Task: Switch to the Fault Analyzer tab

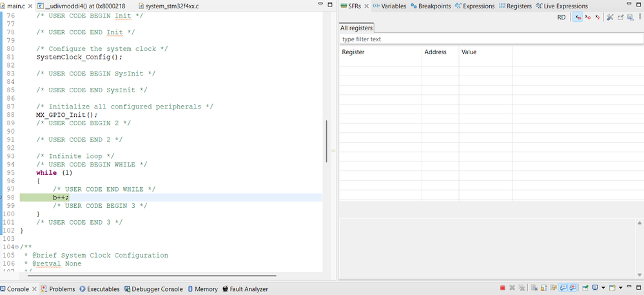Action: click(245, 289)
